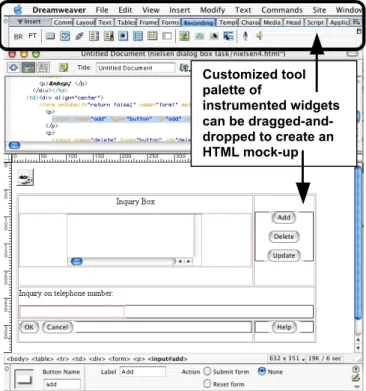Viewport: 366px width, 391px height.
Task: Insert the instrumented button widget
Action: [50, 36]
